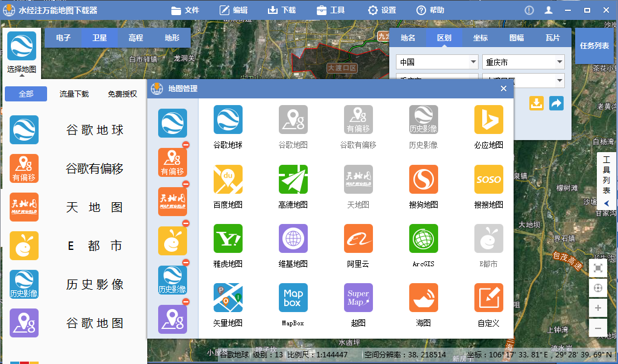Switch to 高程 map type tab
Screen dimensions: 618x364
click(x=136, y=37)
